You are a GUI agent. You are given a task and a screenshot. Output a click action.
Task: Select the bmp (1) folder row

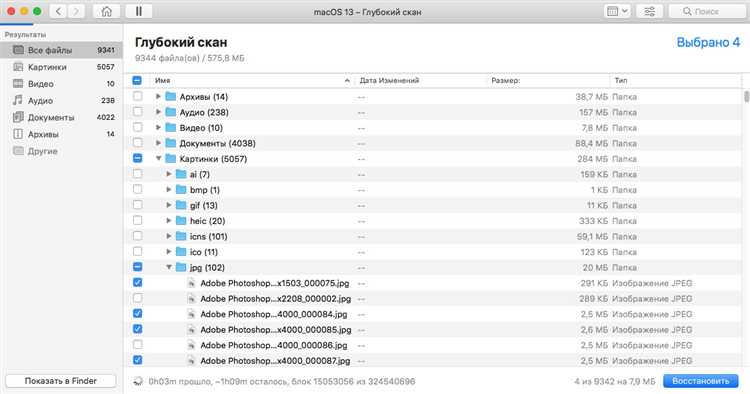coord(433,190)
